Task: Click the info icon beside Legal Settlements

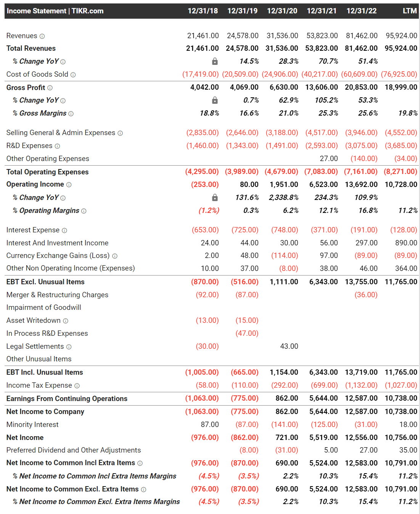Action: click(69, 347)
